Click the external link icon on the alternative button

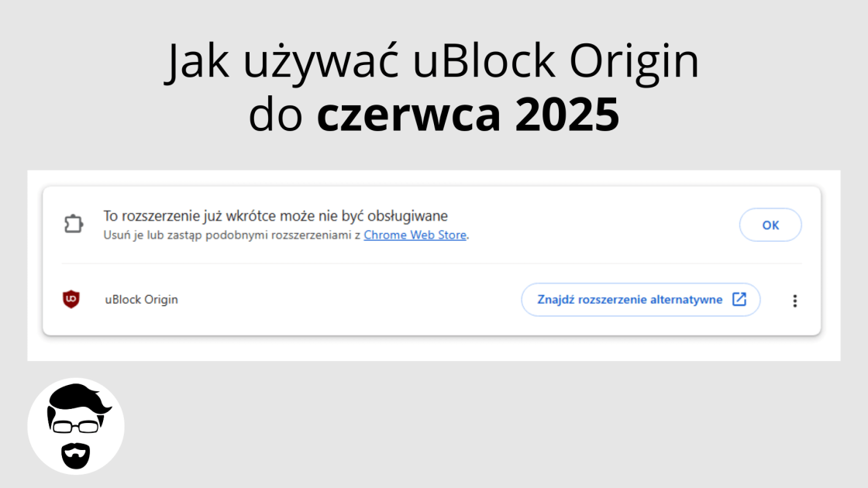(739, 300)
